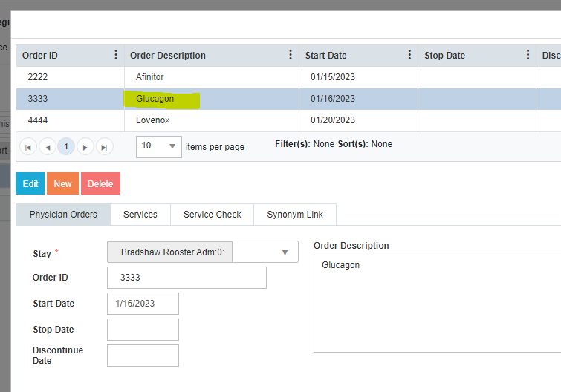561x392 pixels.
Task: Sort by Stop Date column header
Action: [444, 56]
